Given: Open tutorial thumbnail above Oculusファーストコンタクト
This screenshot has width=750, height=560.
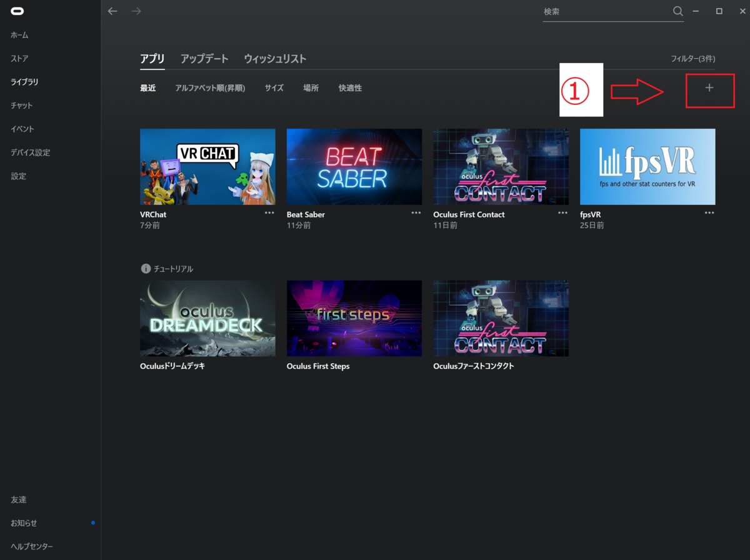Looking at the screenshot, I should click(501, 318).
